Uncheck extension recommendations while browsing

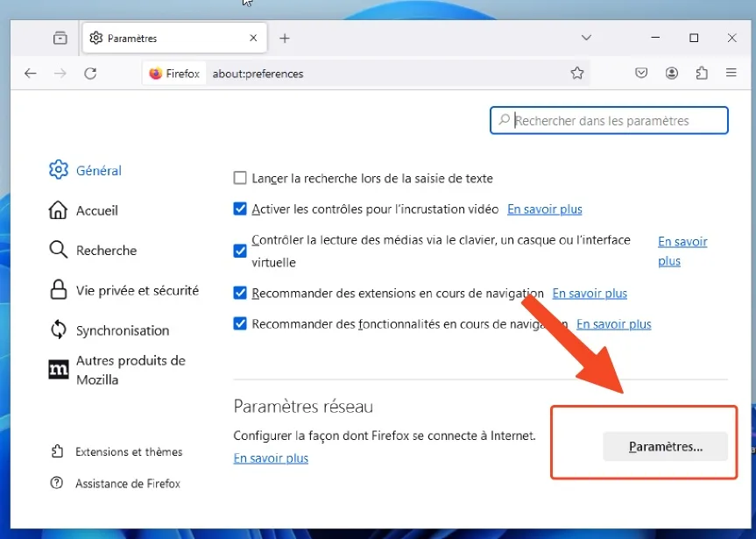(x=239, y=293)
